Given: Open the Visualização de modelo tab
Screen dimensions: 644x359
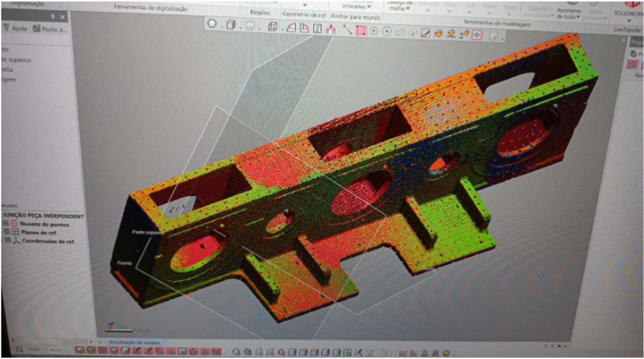Looking at the screenshot, I should coord(135,342).
